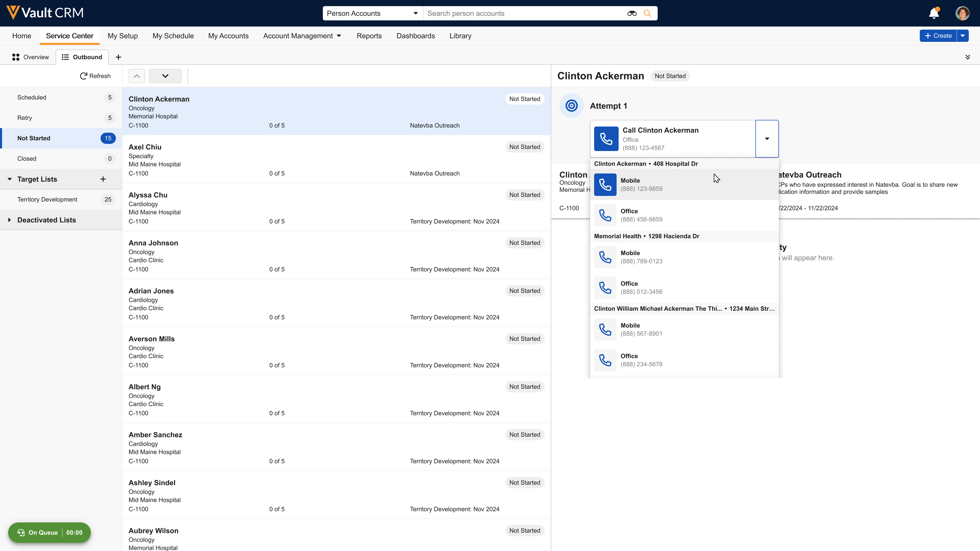Click the search person accounts field

click(x=525, y=13)
